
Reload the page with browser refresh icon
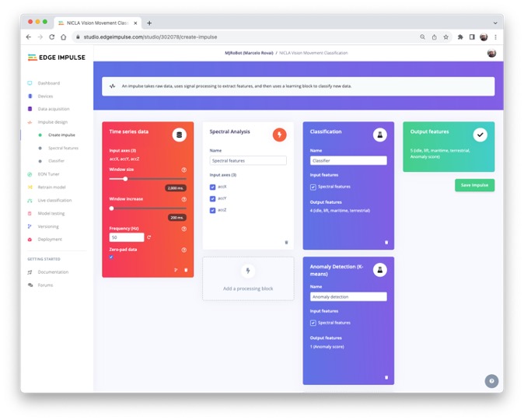pos(52,37)
